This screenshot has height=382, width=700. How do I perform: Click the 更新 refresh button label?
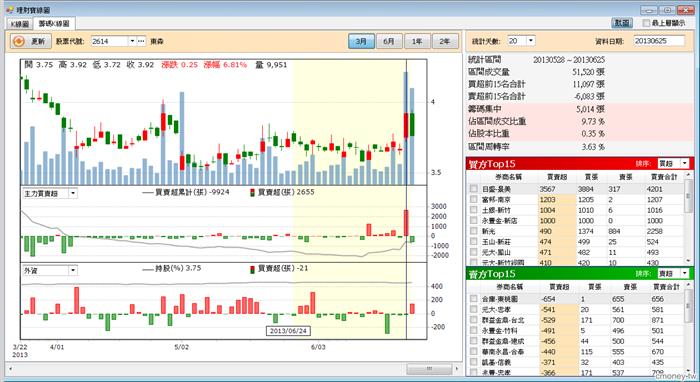coord(38,42)
